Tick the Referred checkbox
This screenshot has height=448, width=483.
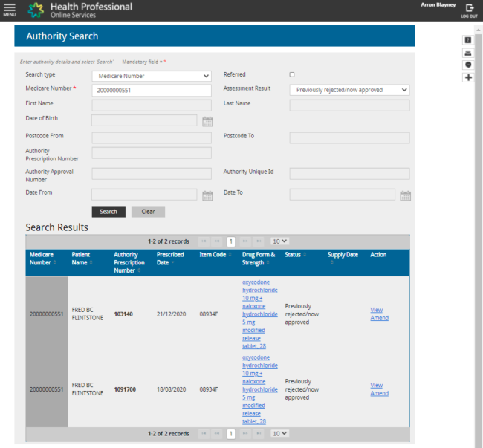click(292, 74)
